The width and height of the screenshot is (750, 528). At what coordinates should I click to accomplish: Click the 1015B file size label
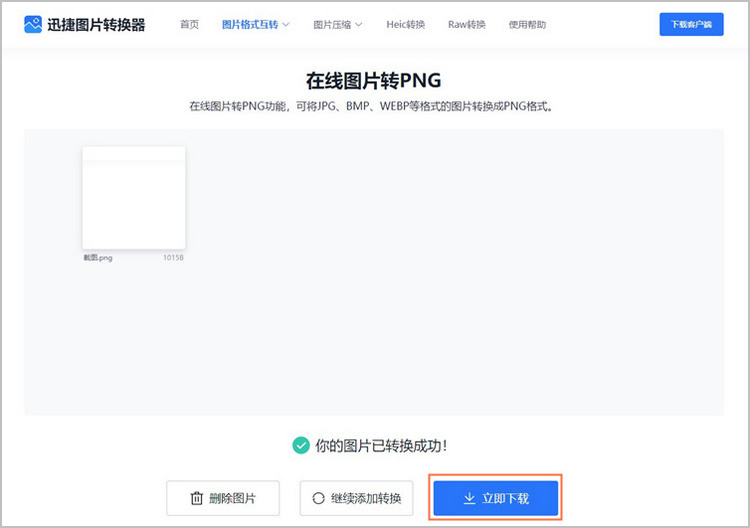click(173, 258)
